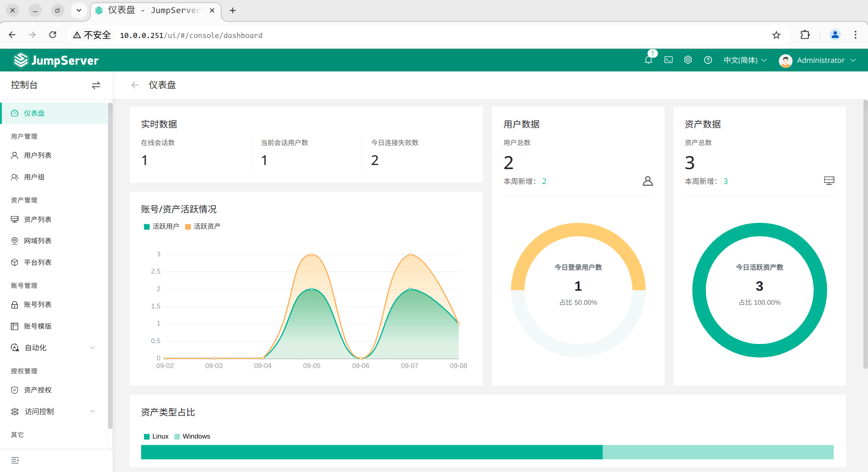Viewport: 868px width, 472px height.
Task: Open Chrome profile avatar icon
Action: pos(835,35)
